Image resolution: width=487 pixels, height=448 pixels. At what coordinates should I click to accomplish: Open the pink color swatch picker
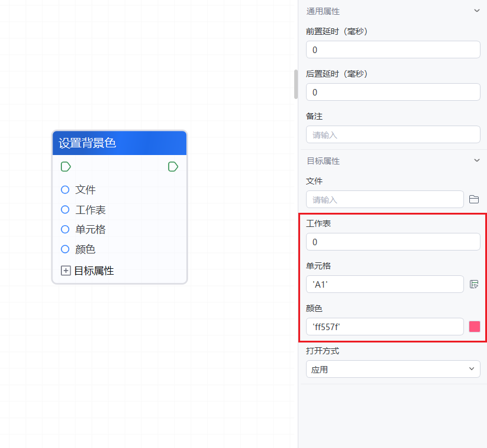point(474,327)
